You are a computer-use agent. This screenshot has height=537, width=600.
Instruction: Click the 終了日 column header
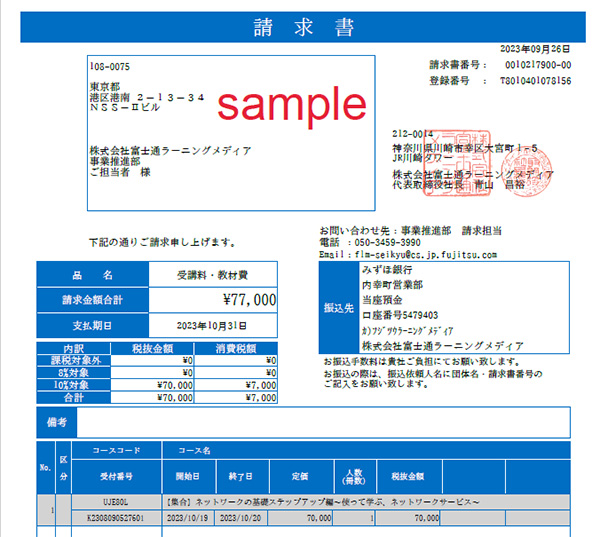pos(243,477)
